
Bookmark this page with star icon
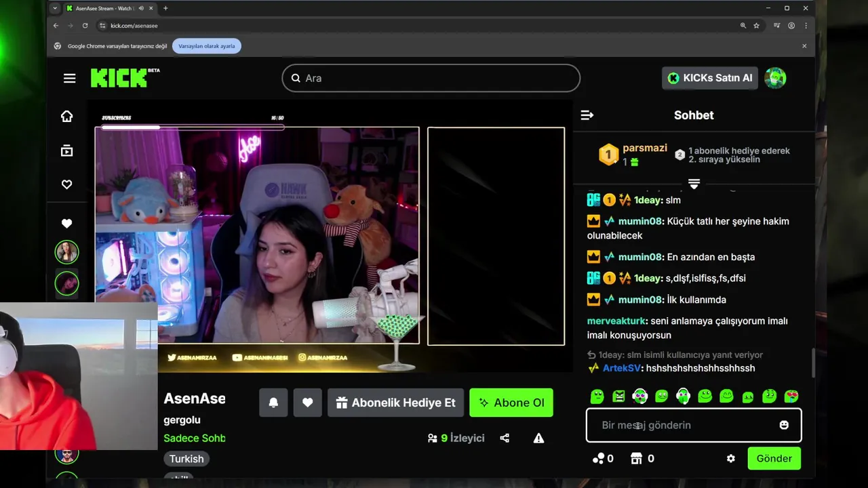(756, 26)
